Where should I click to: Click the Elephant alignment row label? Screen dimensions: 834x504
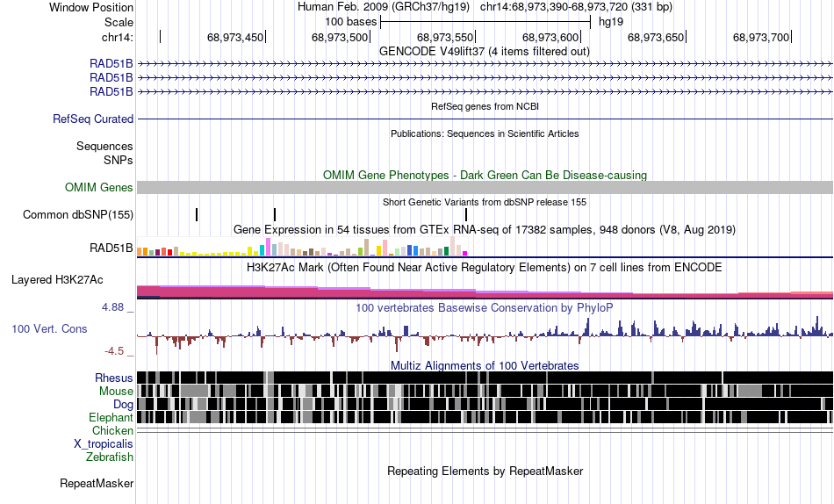tap(111, 417)
